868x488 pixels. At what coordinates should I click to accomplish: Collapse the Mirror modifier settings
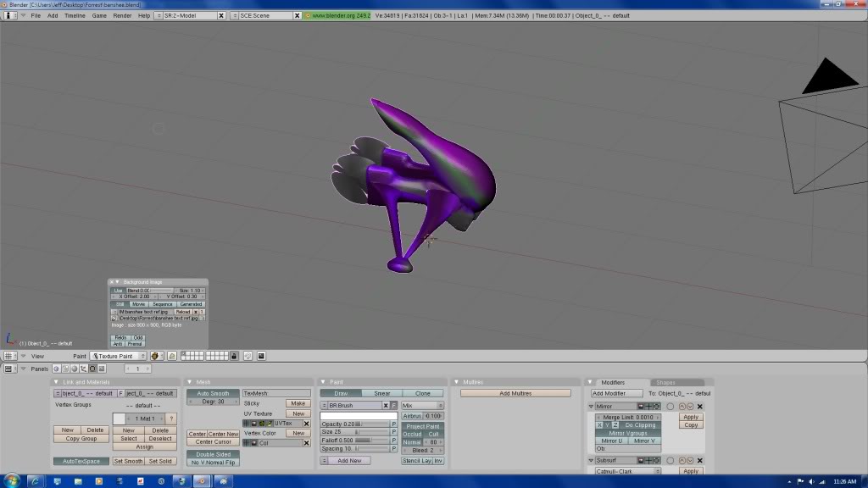(591, 406)
